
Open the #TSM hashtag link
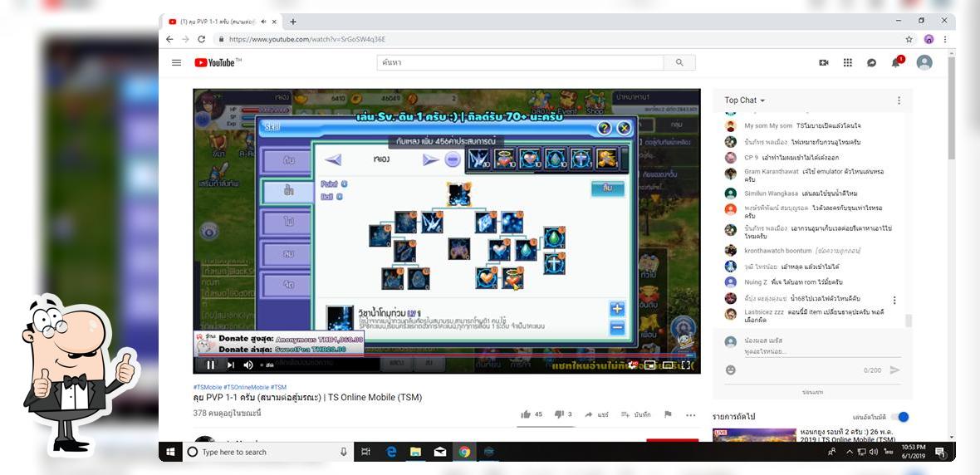click(x=279, y=388)
